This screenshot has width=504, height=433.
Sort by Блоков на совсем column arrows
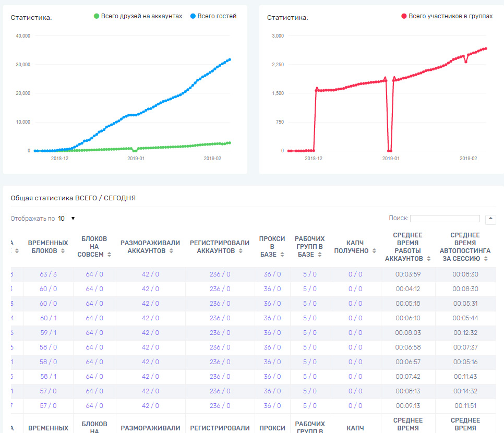[108, 255]
